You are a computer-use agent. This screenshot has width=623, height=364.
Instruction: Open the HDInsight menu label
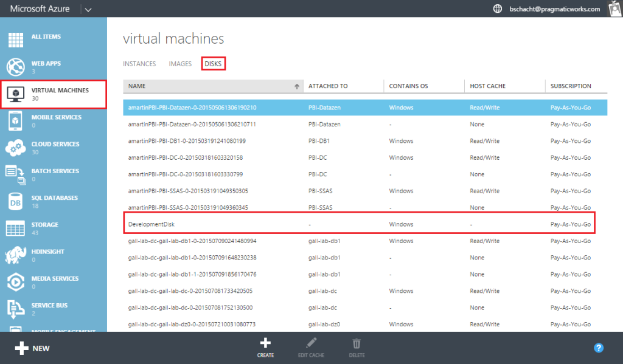47,252
